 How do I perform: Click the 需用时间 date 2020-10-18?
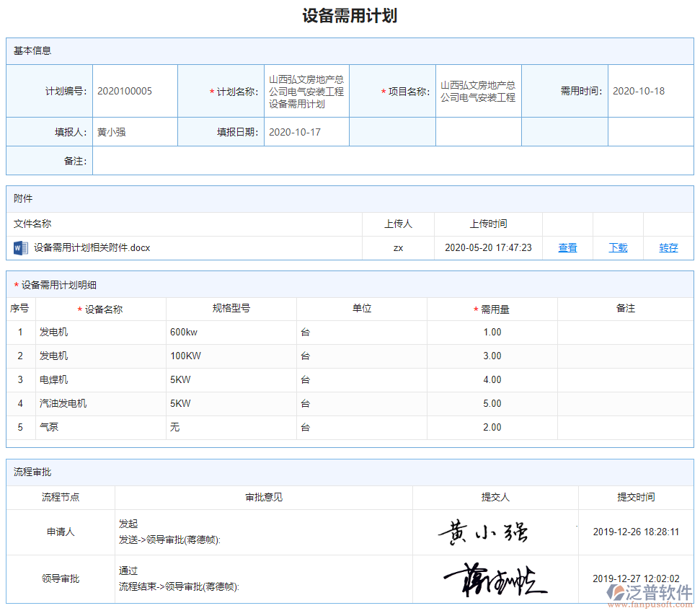click(638, 91)
